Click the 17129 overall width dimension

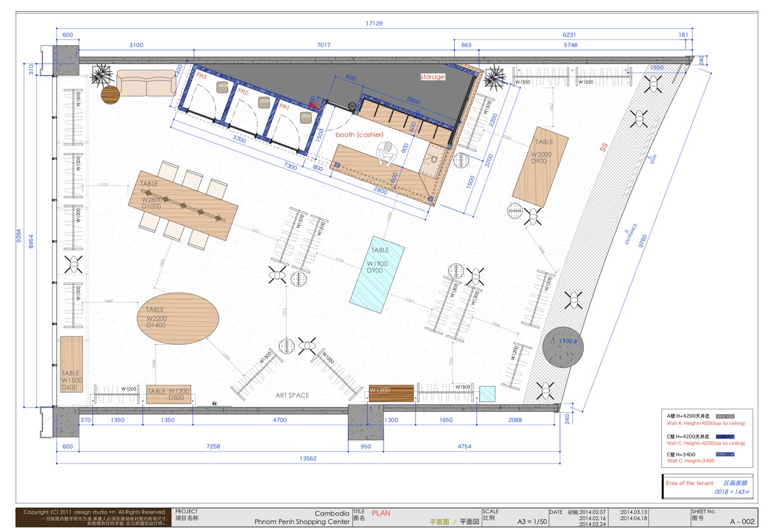click(x=375, y=23)
